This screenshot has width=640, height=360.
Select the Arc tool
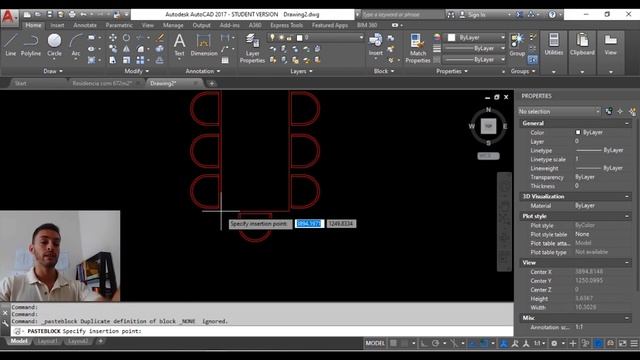(76, 46)
